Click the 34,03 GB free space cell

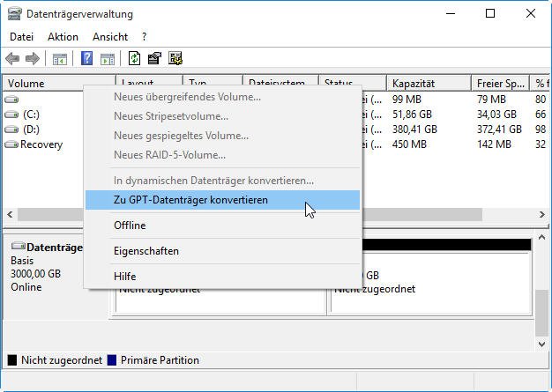pos(496,115)
